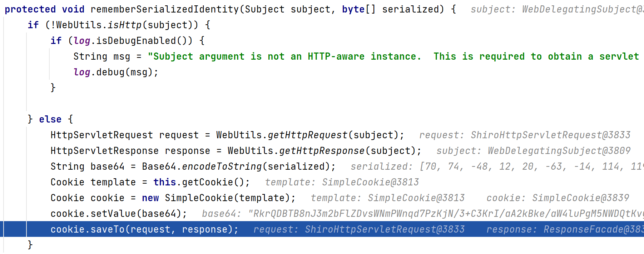
Task: Click the else keyword
Action: (50, 119)
